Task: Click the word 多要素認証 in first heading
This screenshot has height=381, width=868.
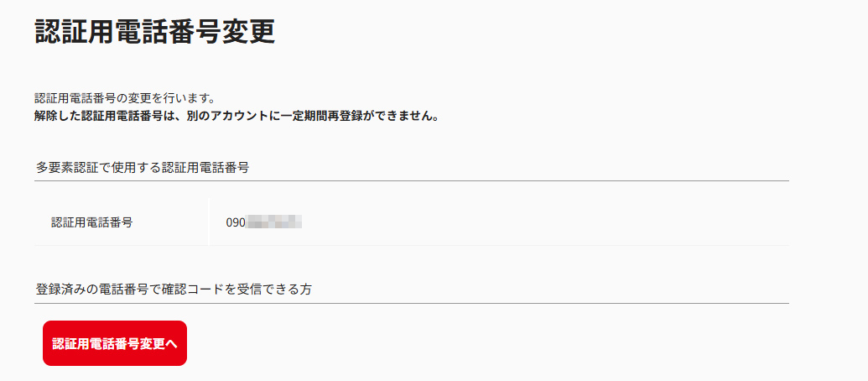Action: [70, 167]
